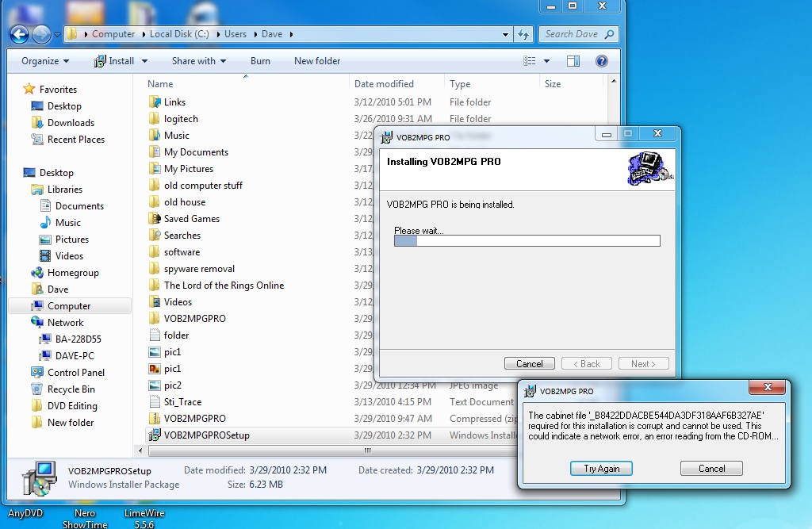The height and width of the screenshot is (529, 812).
Task: Click the search magnifier icon
Action: (x=610, y=34)
